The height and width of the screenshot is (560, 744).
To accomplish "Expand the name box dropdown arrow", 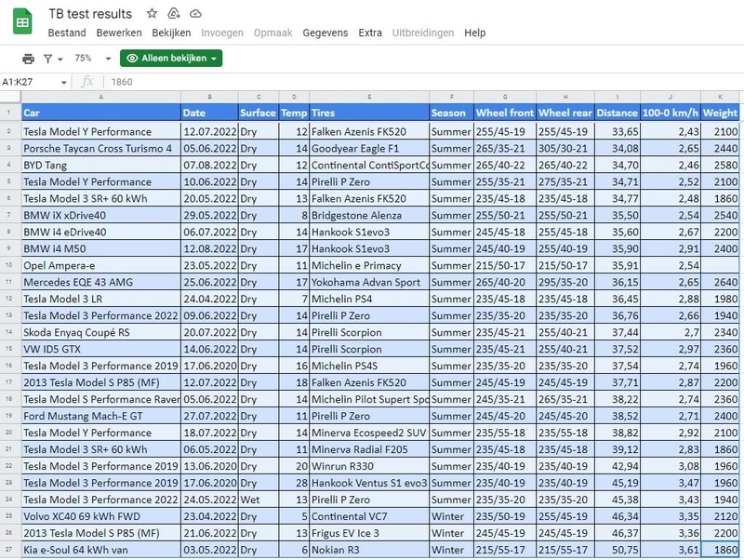I will [63, 82].
